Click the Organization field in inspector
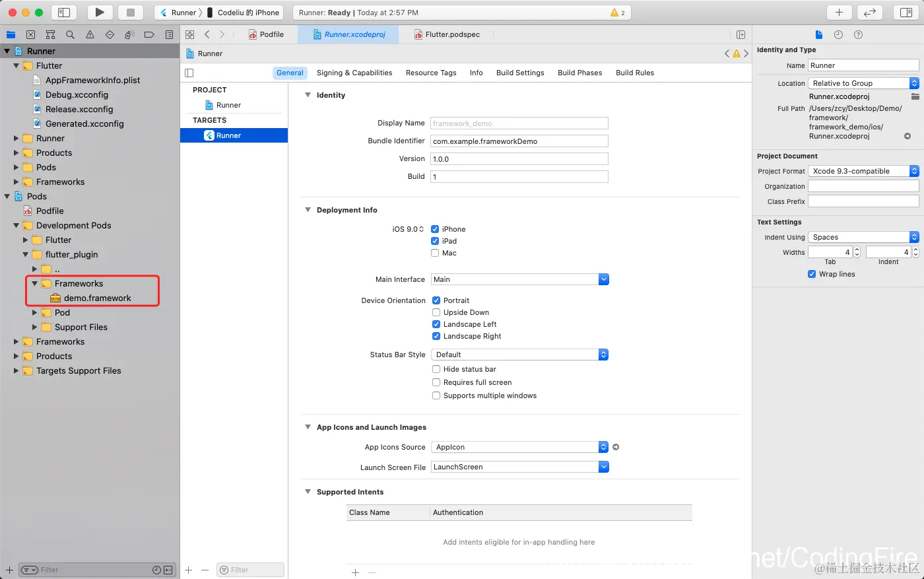924x579 pixels. coord(863,186)
